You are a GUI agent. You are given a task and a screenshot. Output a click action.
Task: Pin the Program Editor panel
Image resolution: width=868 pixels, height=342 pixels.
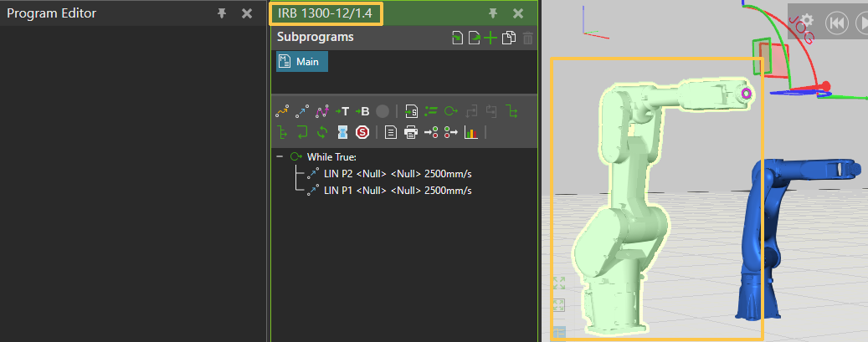(x=222, y=13)
